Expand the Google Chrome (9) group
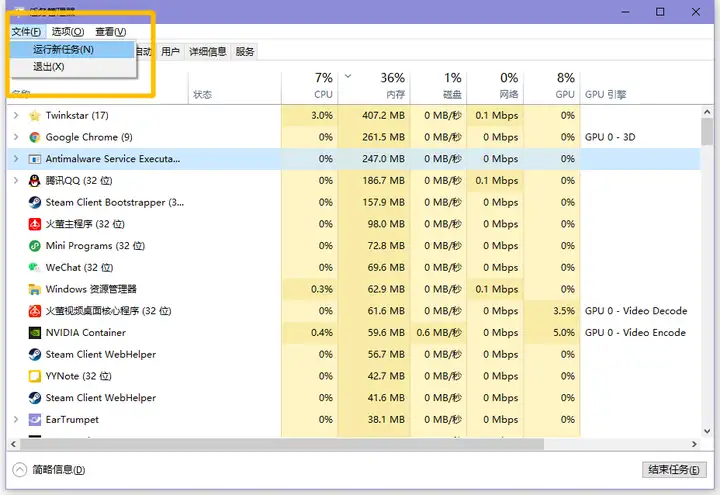Screen dimensions: 720x495 coord(16,137)
